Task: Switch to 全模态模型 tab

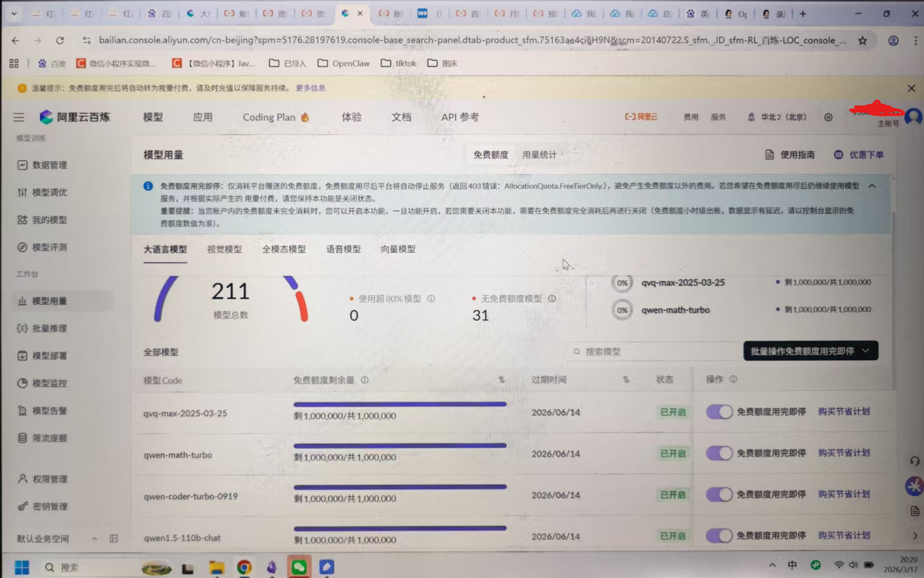Action: point(284,250)
